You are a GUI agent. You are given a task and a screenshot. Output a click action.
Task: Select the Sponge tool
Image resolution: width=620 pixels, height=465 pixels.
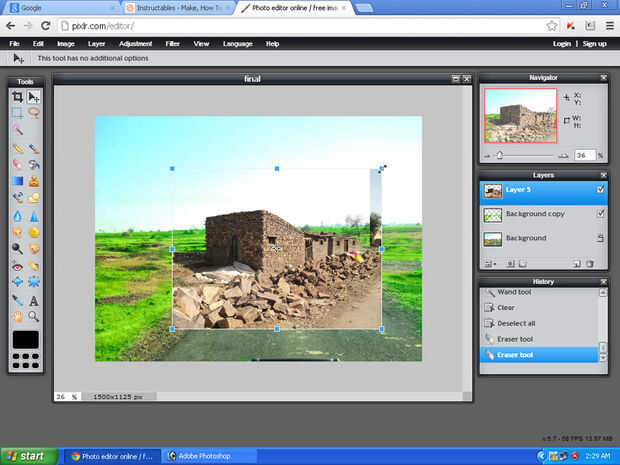point(34,232)
